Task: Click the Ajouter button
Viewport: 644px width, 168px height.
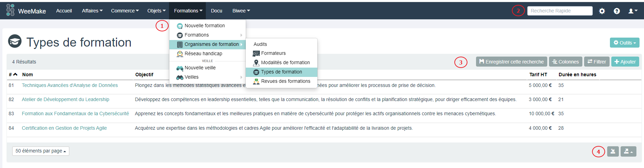Action: tap(625, 62)
